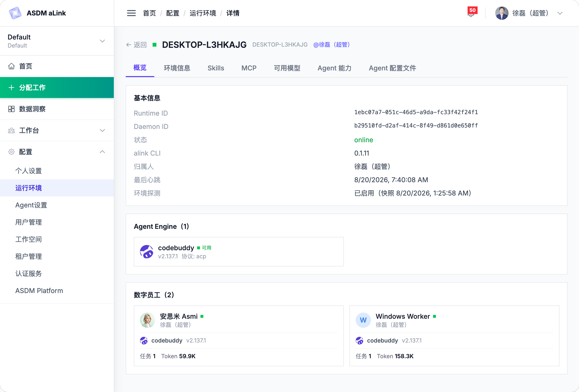Click the 数据洞察 dashboard grid icon

(x=11, y=109)
